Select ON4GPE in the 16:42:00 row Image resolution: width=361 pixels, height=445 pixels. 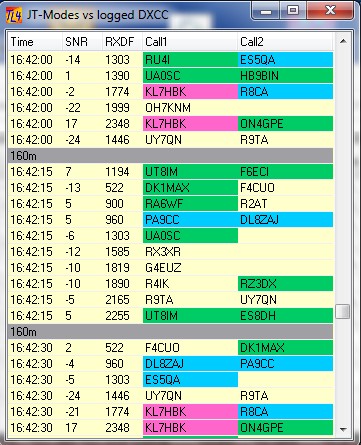point(285,124)
